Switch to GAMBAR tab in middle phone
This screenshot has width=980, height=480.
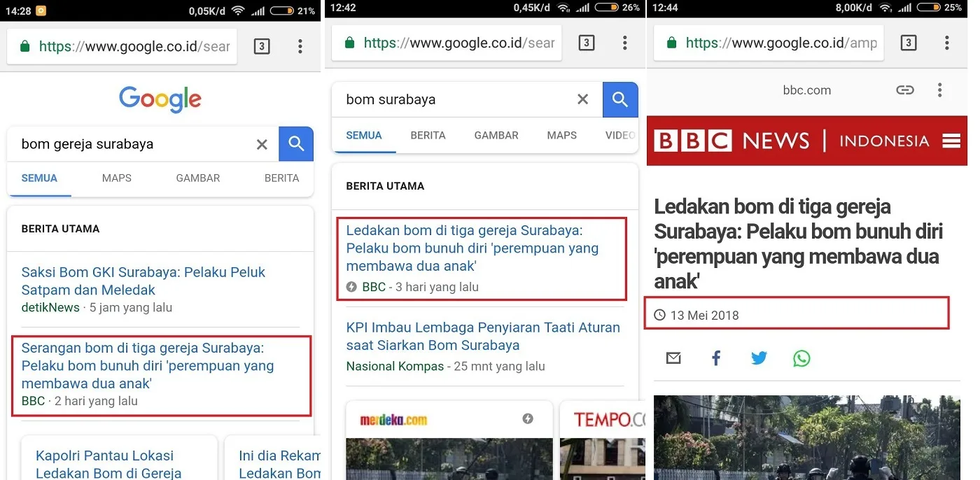496,135
